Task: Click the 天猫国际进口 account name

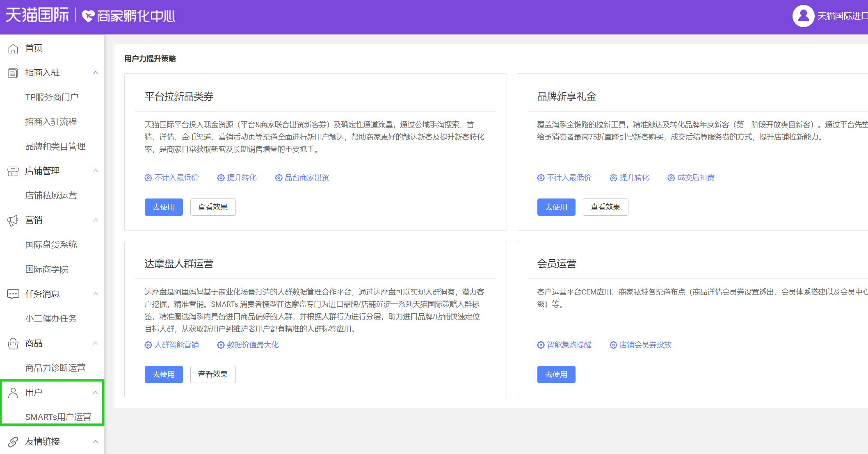Action: coord(843,16)
